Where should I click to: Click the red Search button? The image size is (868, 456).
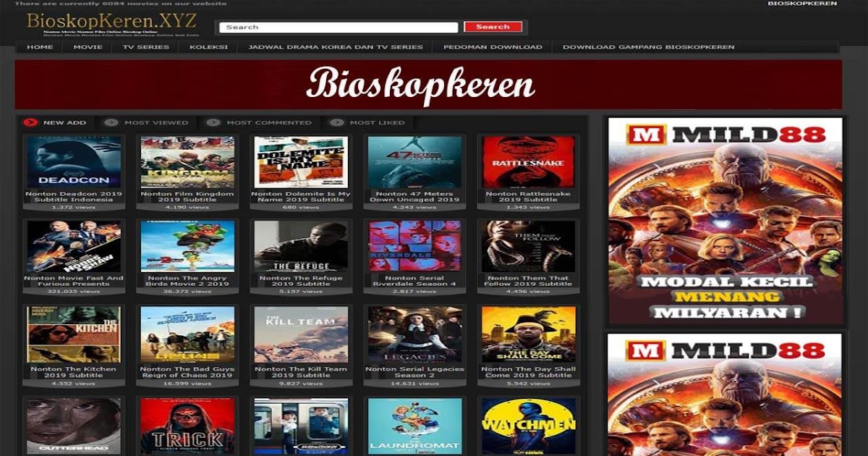[493, 27]
